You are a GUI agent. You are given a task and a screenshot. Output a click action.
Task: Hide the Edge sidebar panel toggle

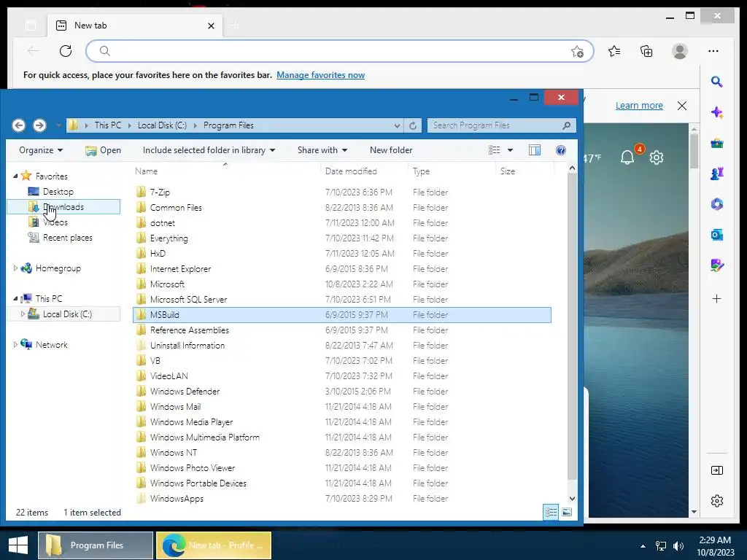(x=716, y=470)
